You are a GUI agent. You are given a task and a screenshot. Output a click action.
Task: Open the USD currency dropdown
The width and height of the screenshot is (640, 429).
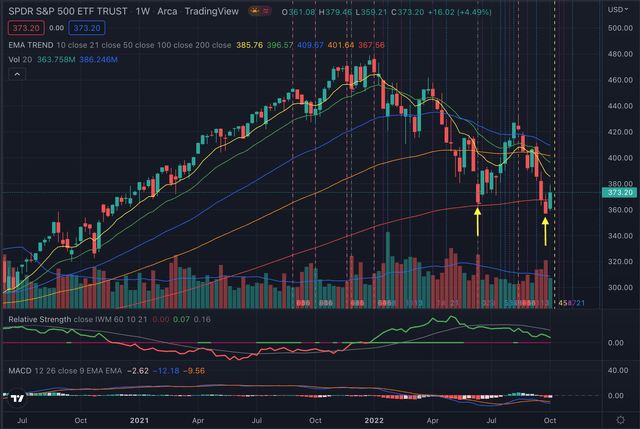click(618, 9)
